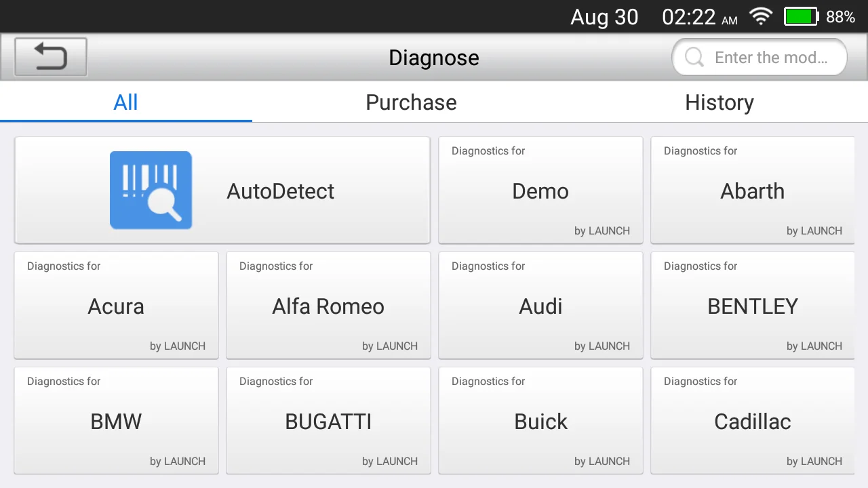Tap the battery indicator icon
The width and height of the screenshot is (868, 488).
tap(802, 17)
